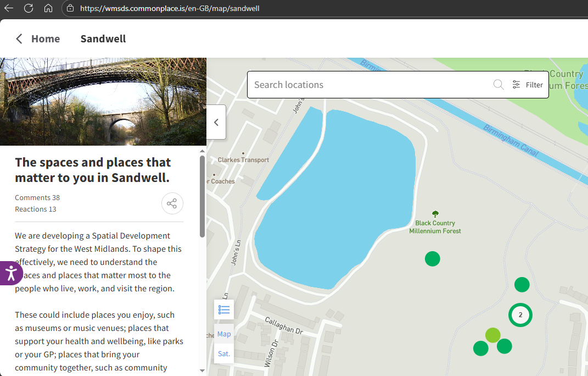This screenshot has height=376, width=588.
Task: Click the browser back arrow
Action: tap(9, 8)
